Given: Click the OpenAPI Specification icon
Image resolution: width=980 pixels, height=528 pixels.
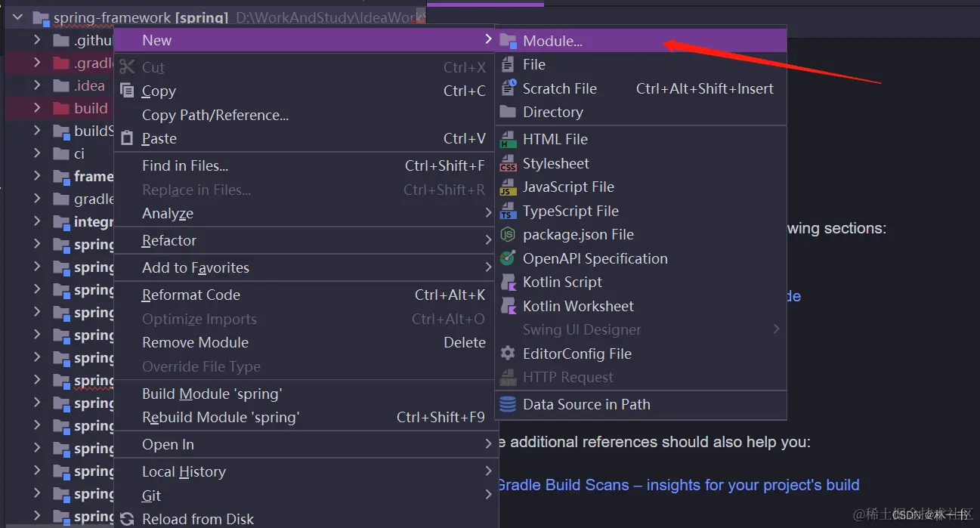Looking at the screenshot, I should tap(508, 258).
